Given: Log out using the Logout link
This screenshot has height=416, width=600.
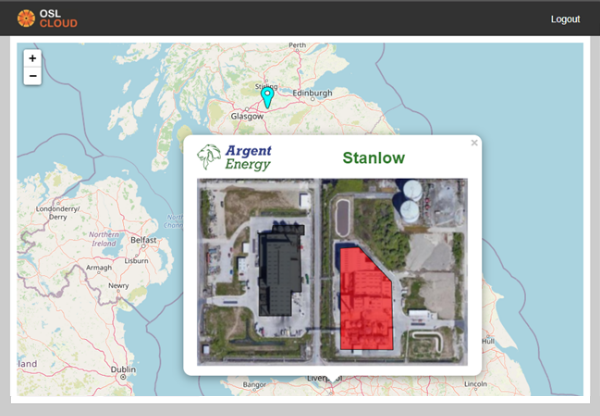Looking at the screenshot, I should point(565,19).
